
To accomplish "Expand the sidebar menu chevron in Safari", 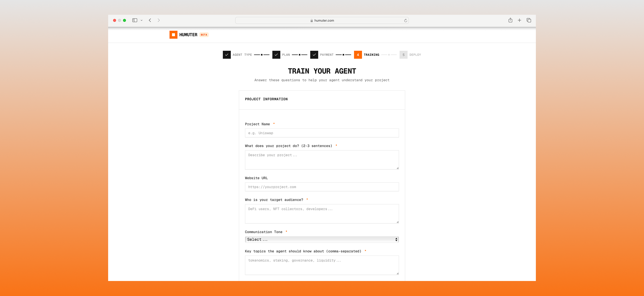I will (141, 20).
